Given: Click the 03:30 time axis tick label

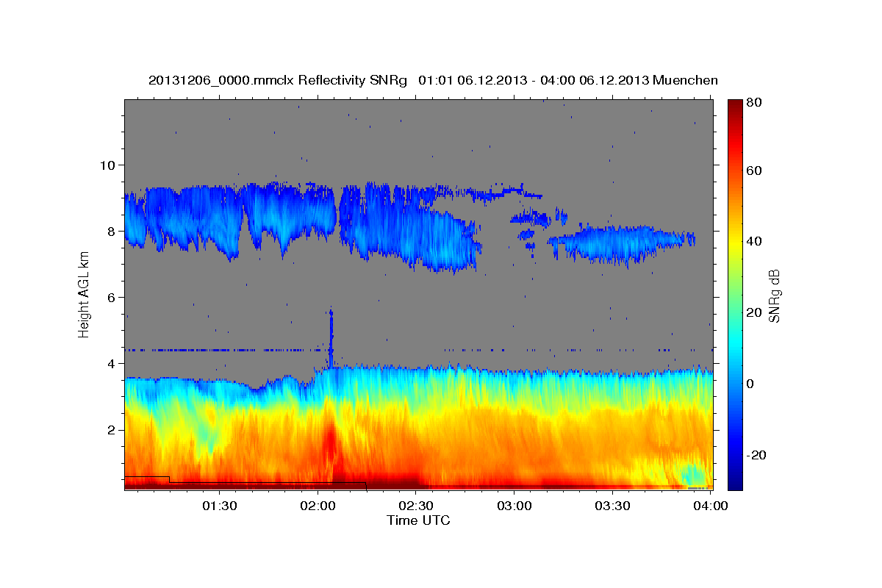Looking at the screenshot, I should coord(612,506).
